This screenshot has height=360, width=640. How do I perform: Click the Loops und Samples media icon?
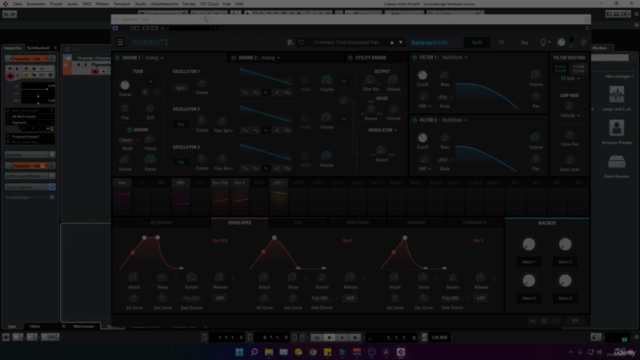point(616,95)
